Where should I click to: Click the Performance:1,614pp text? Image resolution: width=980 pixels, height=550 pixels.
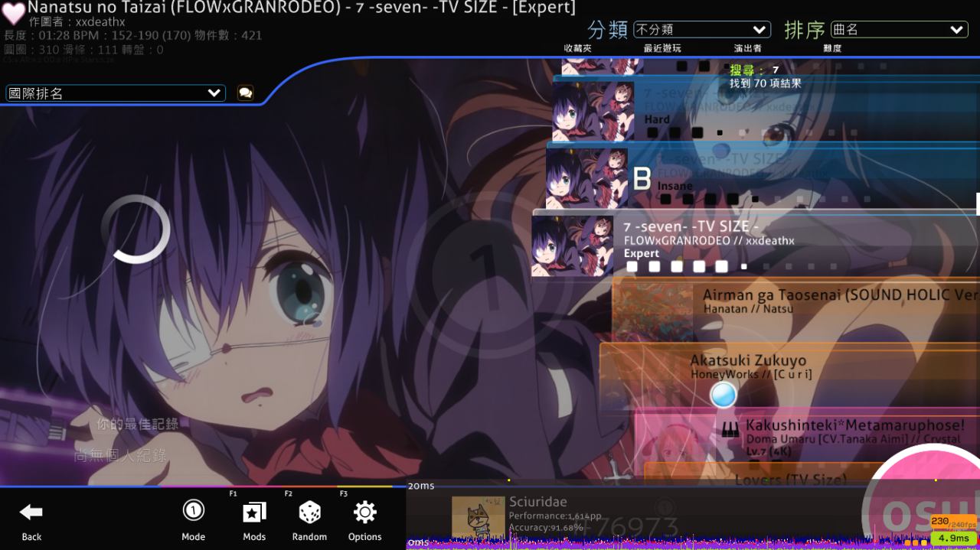pos(555,516)
